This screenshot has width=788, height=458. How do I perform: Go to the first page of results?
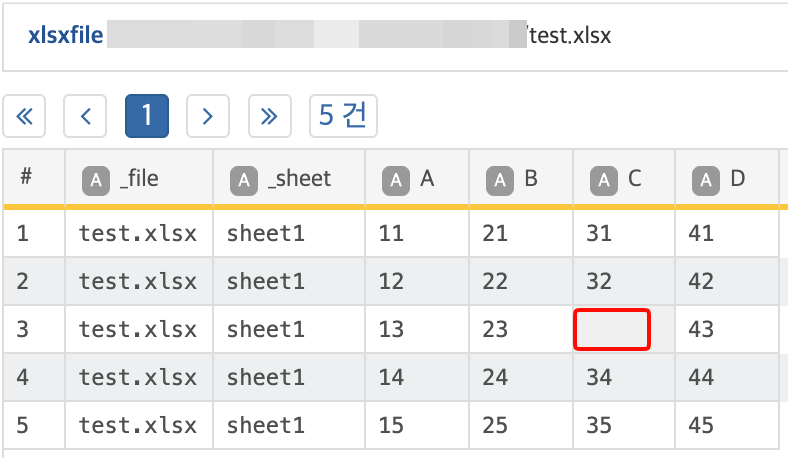(x=25, y=116)
